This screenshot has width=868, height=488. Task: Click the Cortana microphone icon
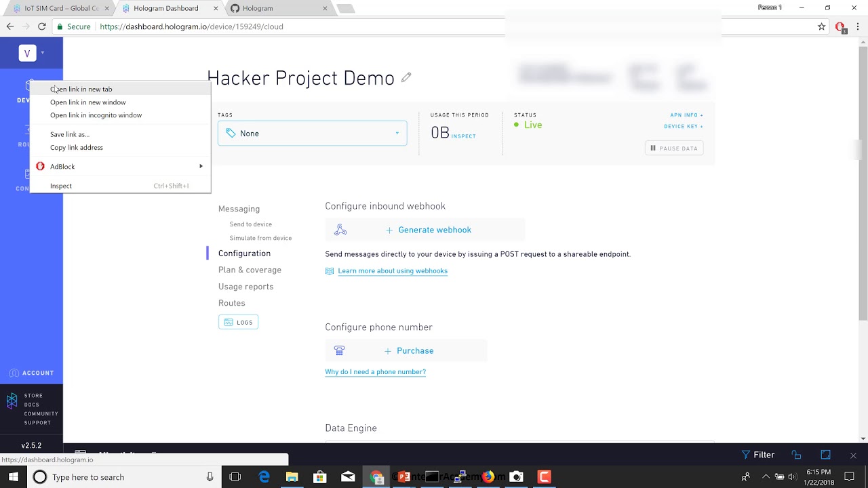tap(210, 477)
